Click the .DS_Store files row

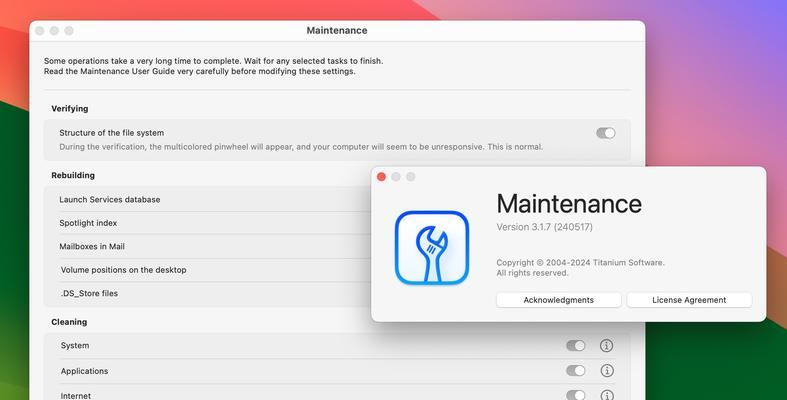point(207,293)
